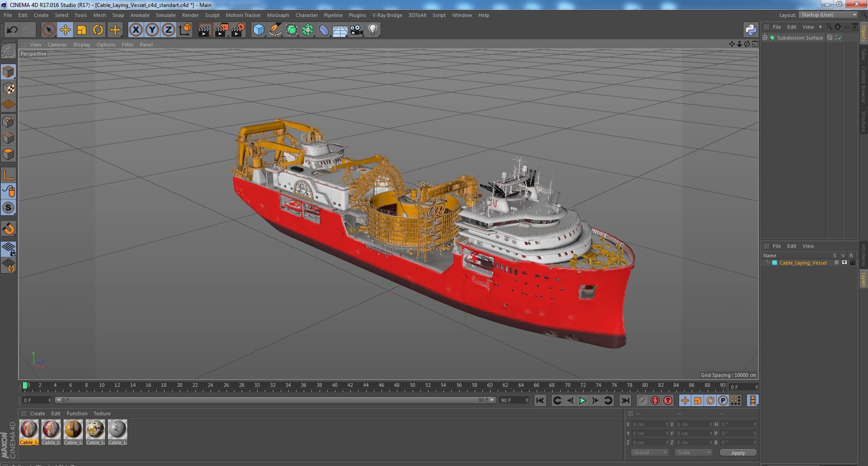The image size is (868, 466).
Task: Click the Python script icon
Action: [x=750, y=30]
